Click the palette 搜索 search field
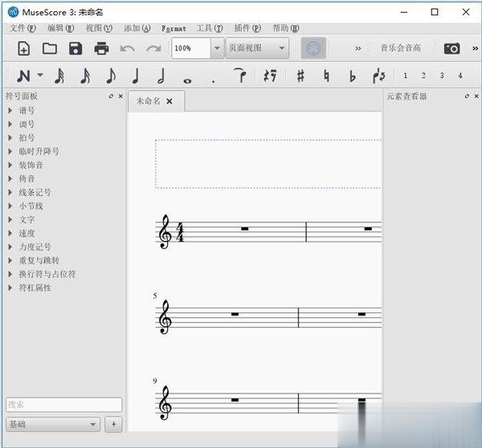 click(x=64, y=405)
